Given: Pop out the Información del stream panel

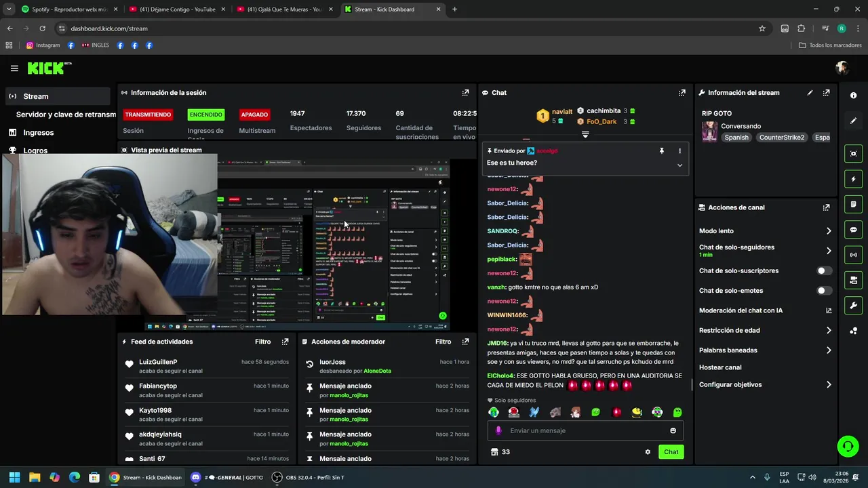Looking at the screenshot, I should click(826, 93).
